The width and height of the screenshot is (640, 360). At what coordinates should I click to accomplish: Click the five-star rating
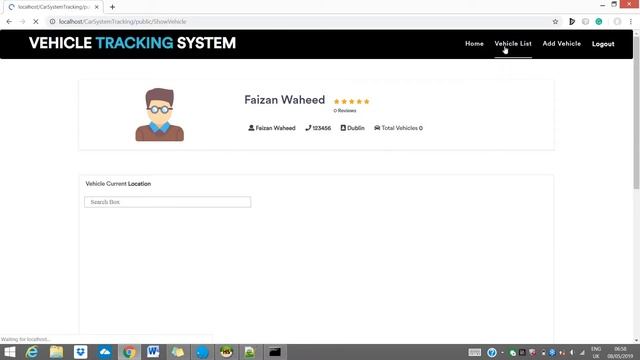click(x=351, y=102)
